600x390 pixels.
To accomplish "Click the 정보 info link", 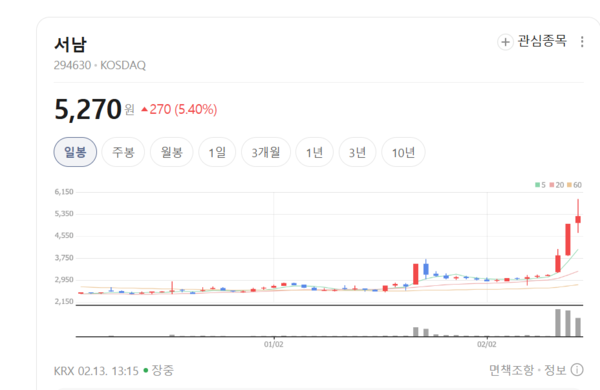I will [555, 370].
